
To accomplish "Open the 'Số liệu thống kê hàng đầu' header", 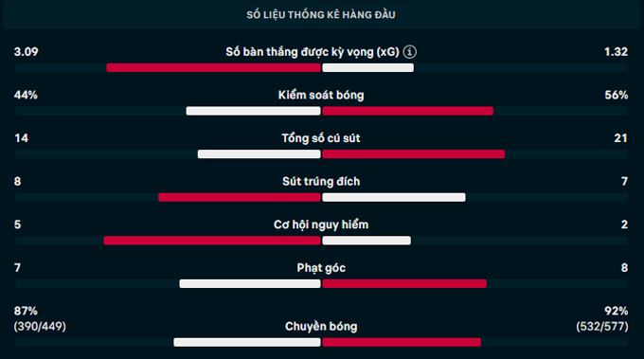I will (x=321, y=15).
